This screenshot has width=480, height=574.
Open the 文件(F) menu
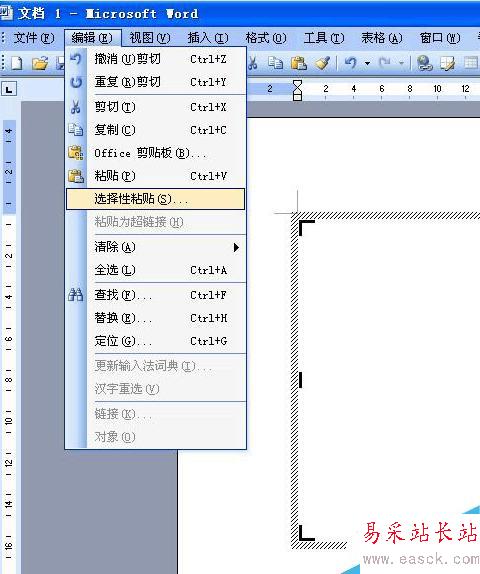point(34,38)
